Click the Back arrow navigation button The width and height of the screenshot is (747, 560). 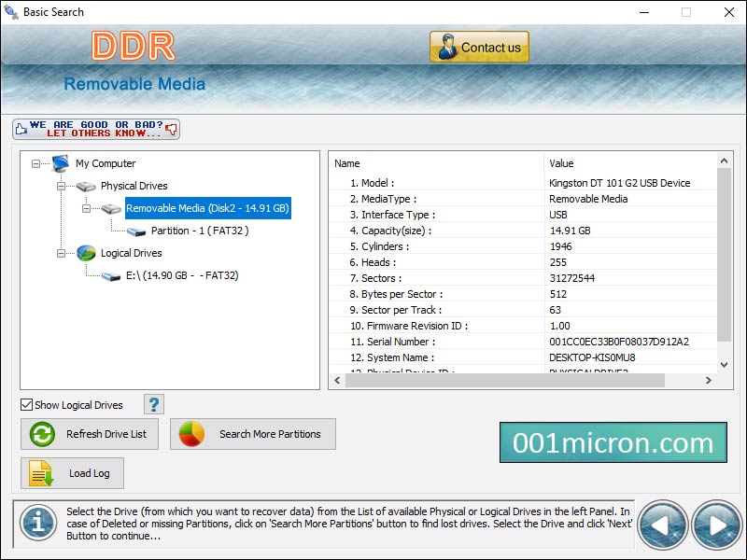point(663,525)
